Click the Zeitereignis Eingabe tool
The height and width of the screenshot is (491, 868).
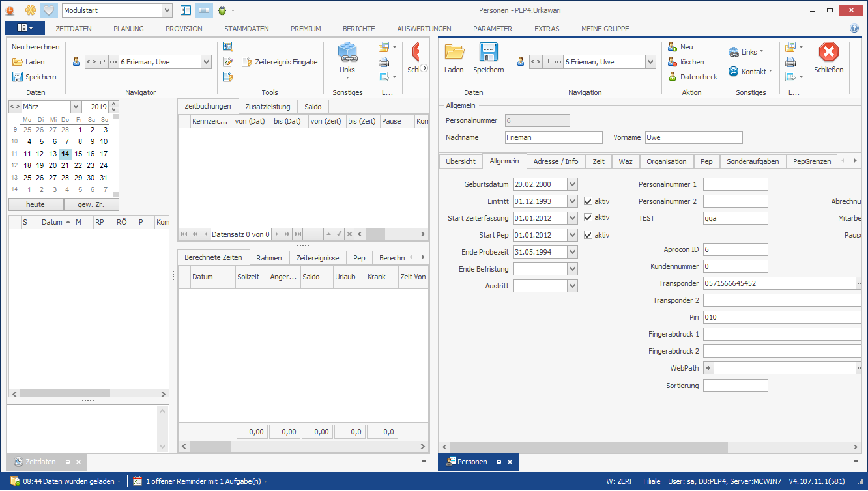coord(280,62)
